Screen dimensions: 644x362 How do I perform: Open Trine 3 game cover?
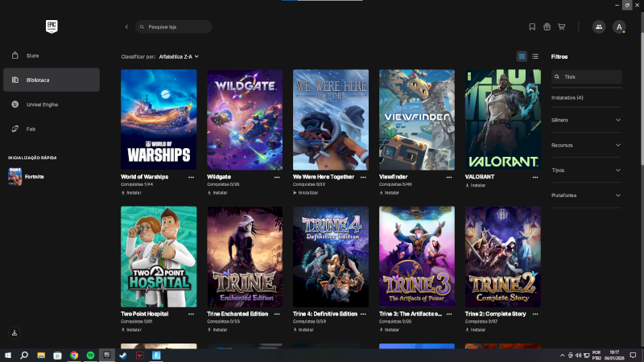(x=417, y=257)
